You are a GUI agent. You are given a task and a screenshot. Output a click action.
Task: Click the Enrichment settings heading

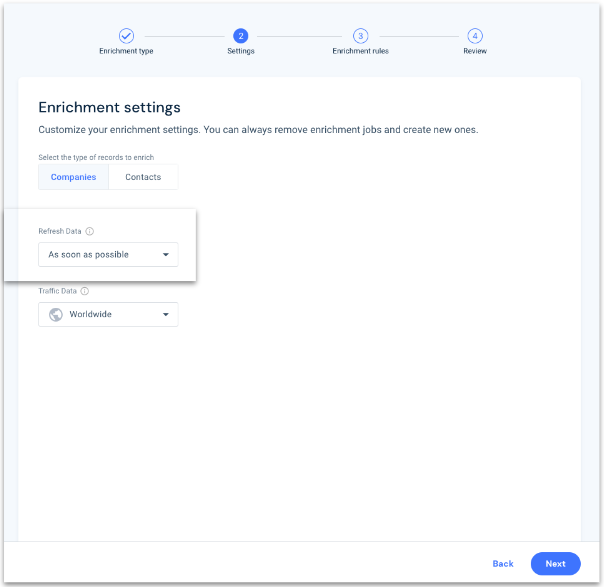[x=109, y=107]
